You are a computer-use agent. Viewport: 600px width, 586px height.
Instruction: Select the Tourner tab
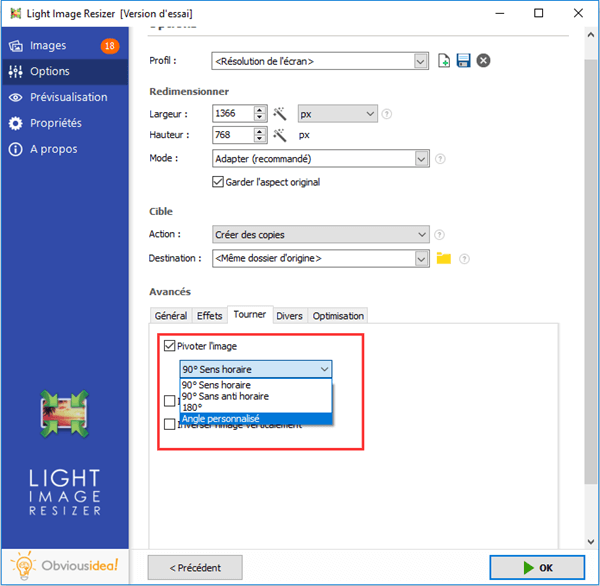coord(250,314)
